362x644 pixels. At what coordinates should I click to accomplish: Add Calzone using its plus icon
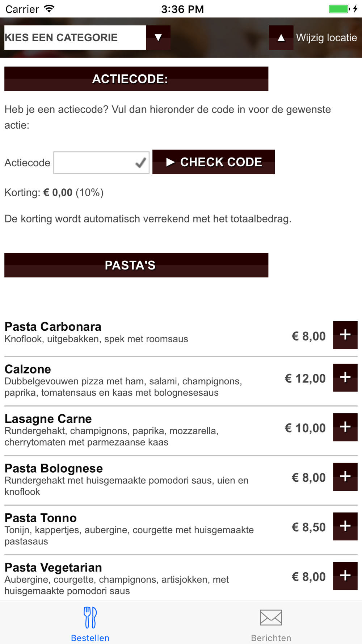[x=345, y=377]
